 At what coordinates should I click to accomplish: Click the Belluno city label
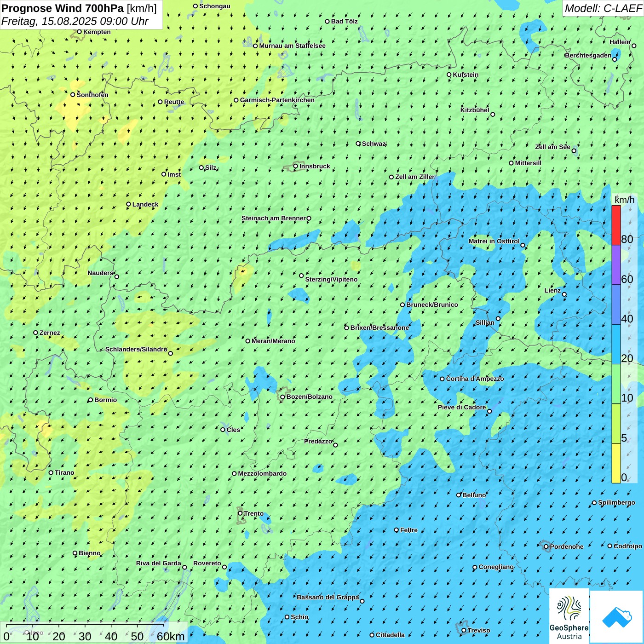coord(474,495)
